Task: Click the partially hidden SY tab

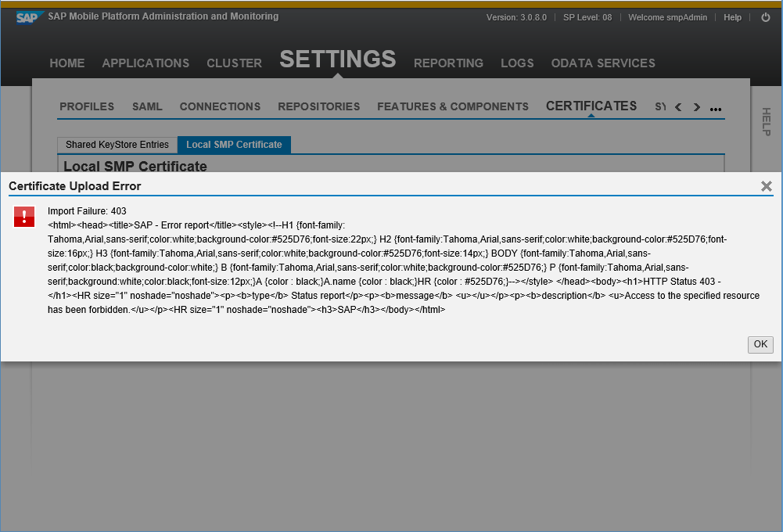Action: 660,107
